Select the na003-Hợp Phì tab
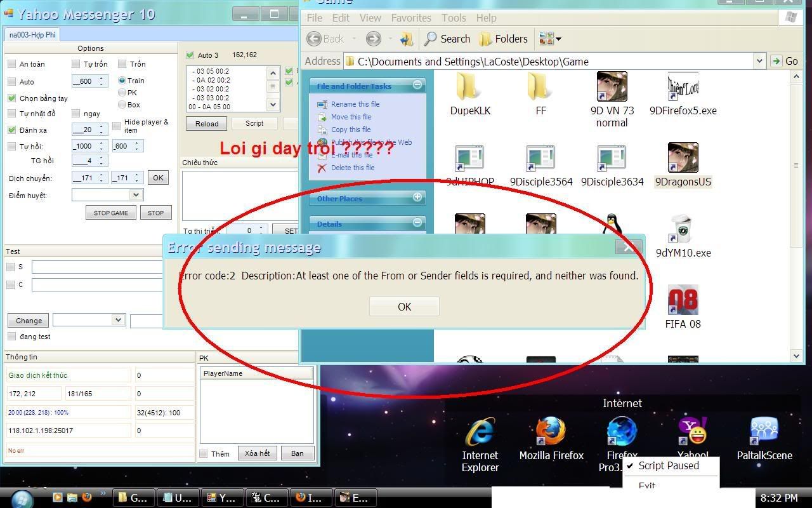The image size is (812, 508). [x=32, y=34]
